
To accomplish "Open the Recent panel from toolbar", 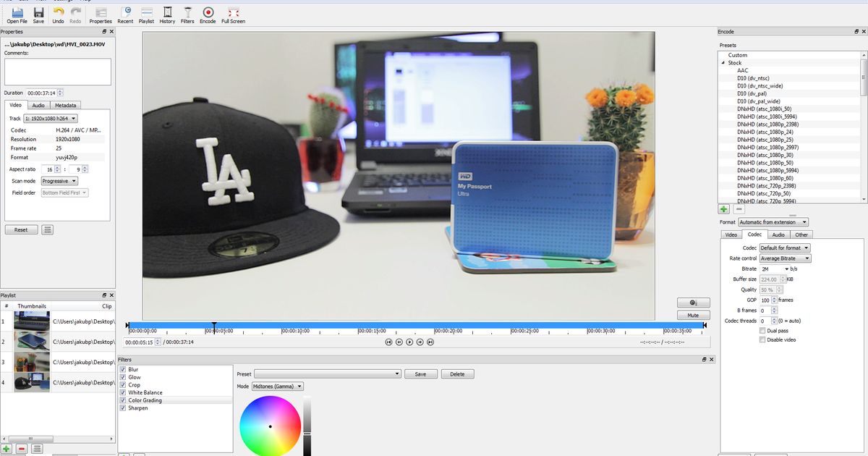I will click(x=125, y=13).
